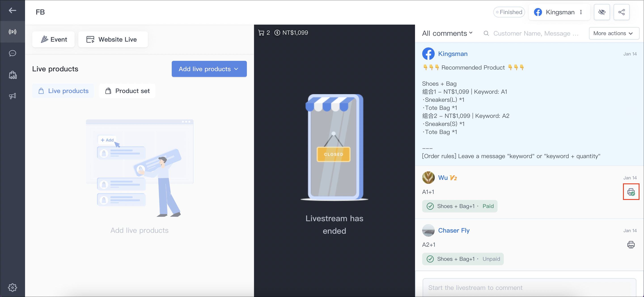Click the share icon button
The height and width of the screenshot is (297, 644).
click(621, 12)
